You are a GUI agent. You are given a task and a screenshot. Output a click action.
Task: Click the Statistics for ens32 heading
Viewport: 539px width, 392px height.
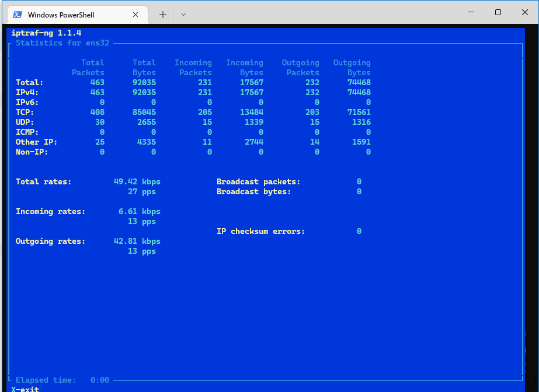coord(62,43)
